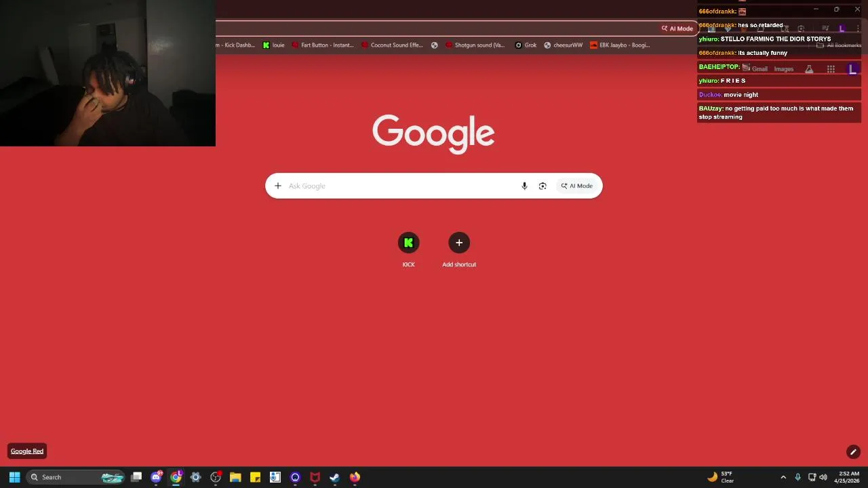Open the network tray icon

pyautogui.click(x=812, y=477)
